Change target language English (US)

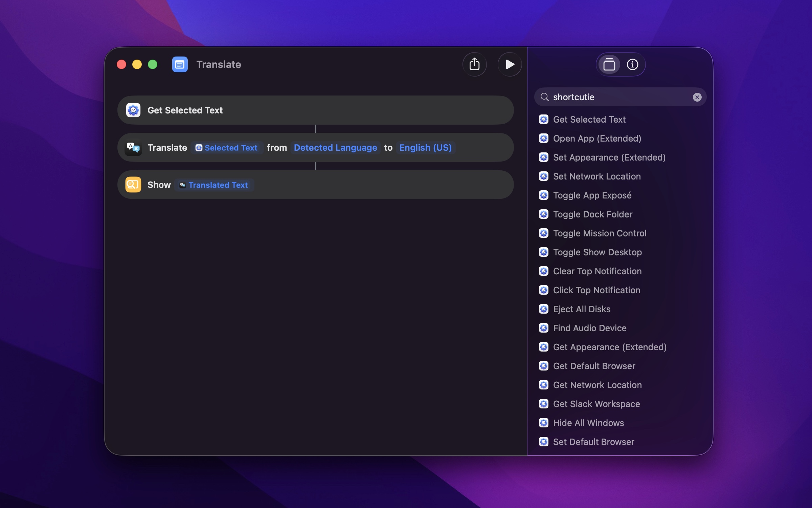tap(425, 148)
